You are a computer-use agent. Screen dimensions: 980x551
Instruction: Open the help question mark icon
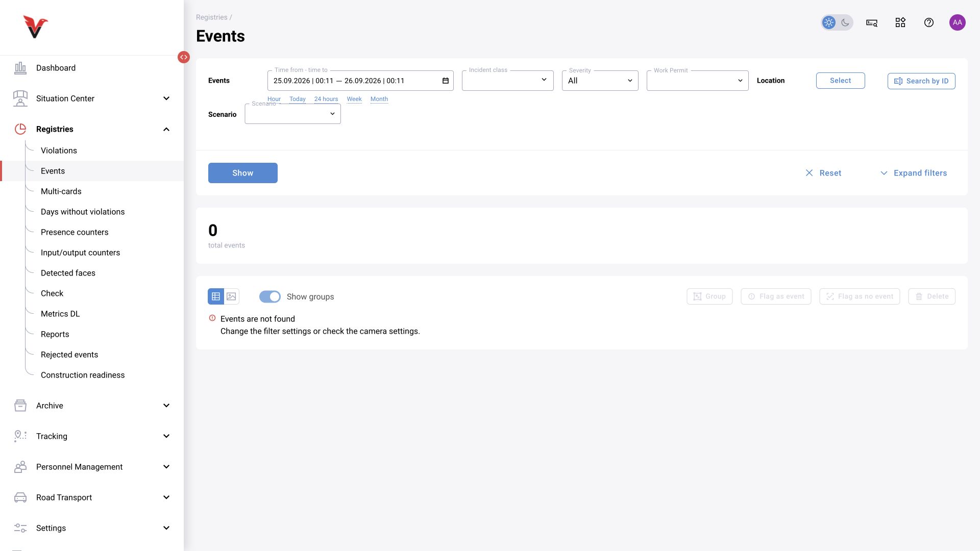coord(929,22)
